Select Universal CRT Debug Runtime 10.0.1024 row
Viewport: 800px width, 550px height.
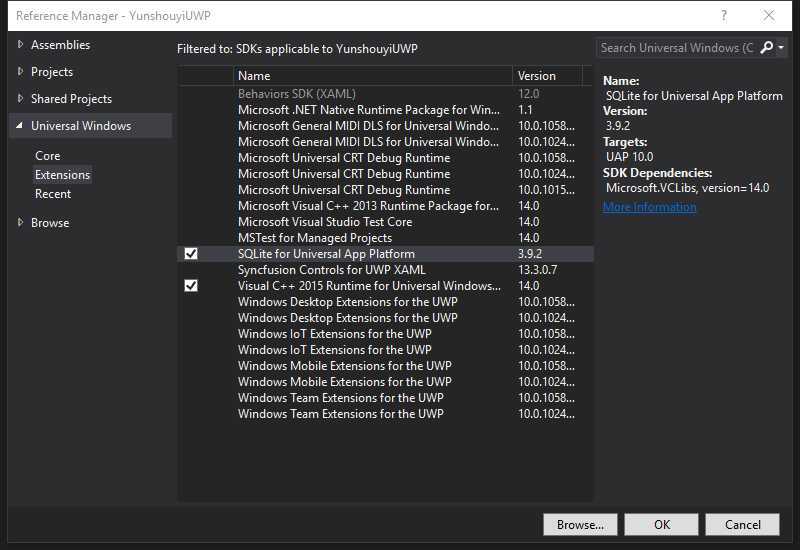[x=386, y=173]
